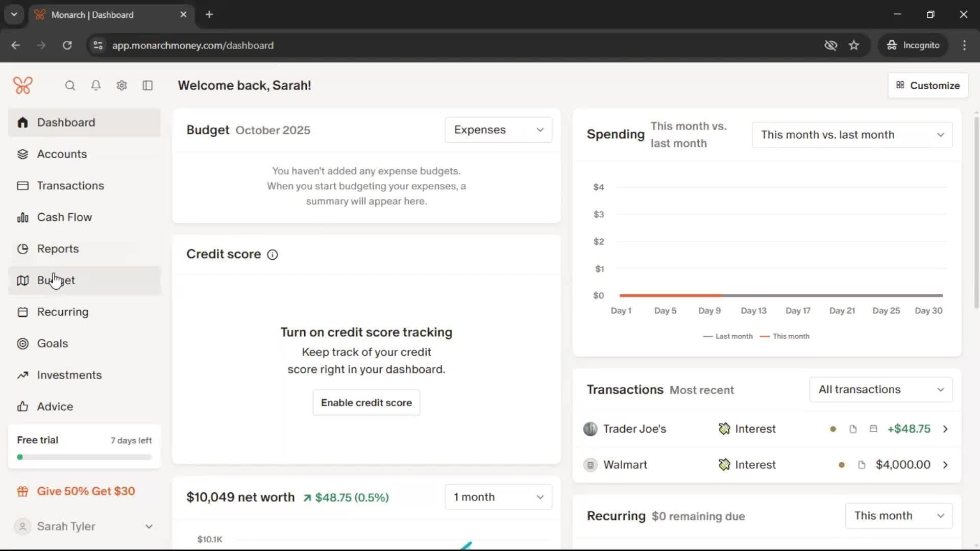
Task: Go to Cash Flow page
Action: (x=64, y=217)
